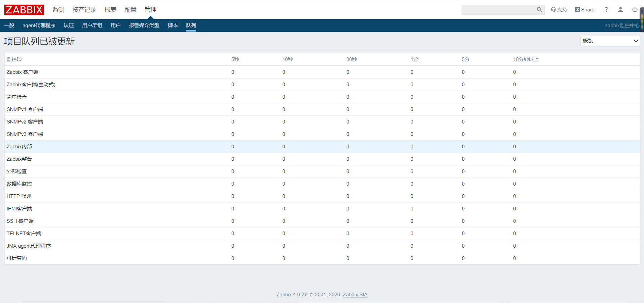Switch to the agent代理程序 submenu tab

39,26
